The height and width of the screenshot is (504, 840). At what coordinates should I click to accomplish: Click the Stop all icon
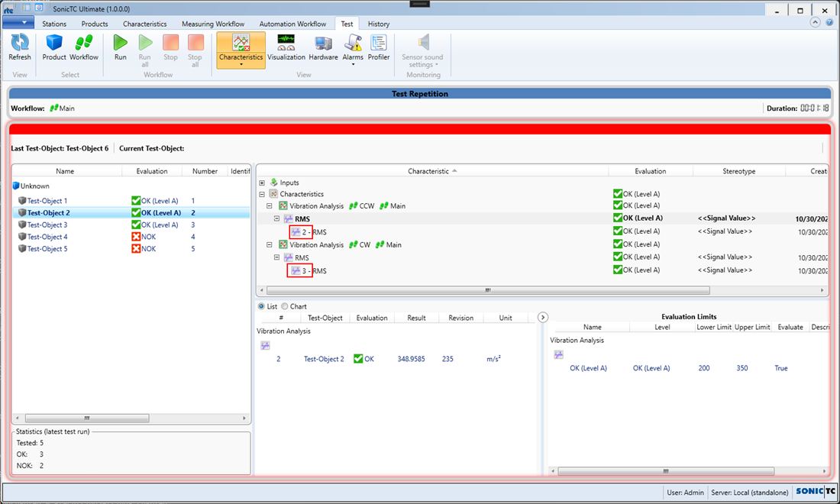click(195, 43)
